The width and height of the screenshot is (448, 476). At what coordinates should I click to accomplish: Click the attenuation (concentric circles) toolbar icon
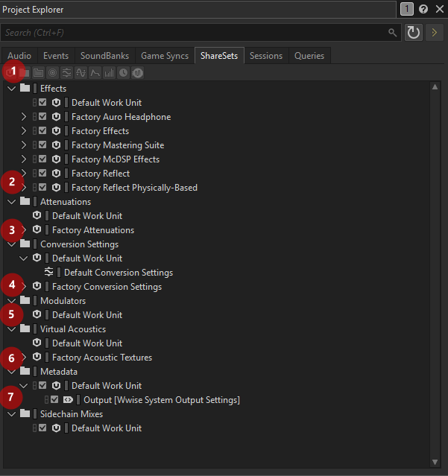pyautogui.click(x=52, y=73)
